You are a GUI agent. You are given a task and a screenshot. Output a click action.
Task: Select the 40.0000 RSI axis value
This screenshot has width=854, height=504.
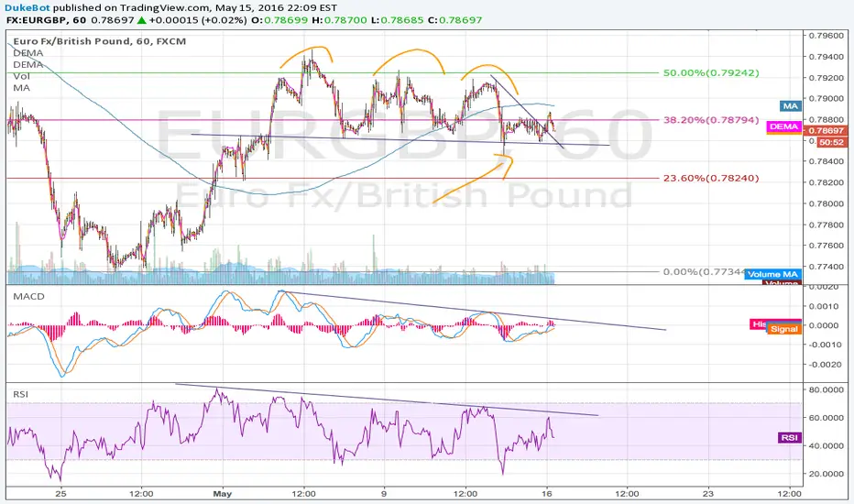827,445
